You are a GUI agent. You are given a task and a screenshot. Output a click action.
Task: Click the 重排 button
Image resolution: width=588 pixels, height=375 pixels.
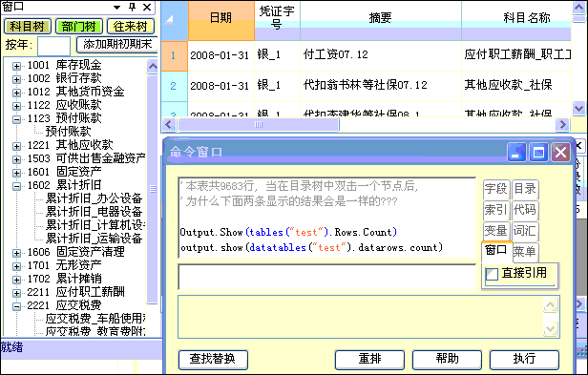coord(369,359)
